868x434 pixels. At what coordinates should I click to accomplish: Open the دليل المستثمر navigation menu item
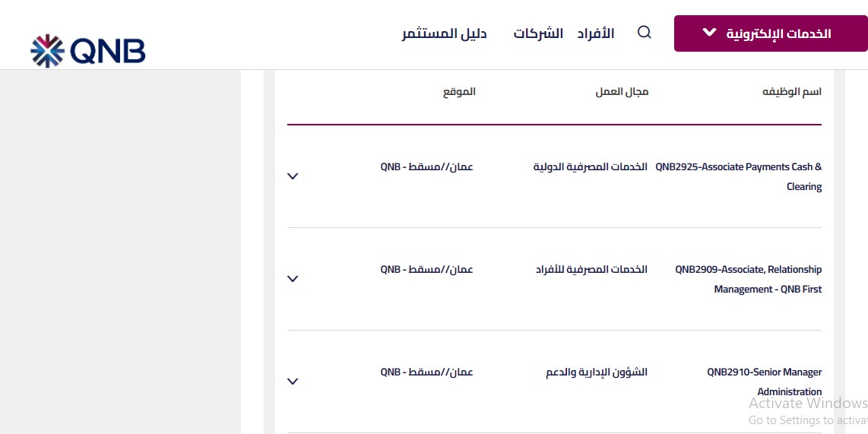[x=445, y=33]
